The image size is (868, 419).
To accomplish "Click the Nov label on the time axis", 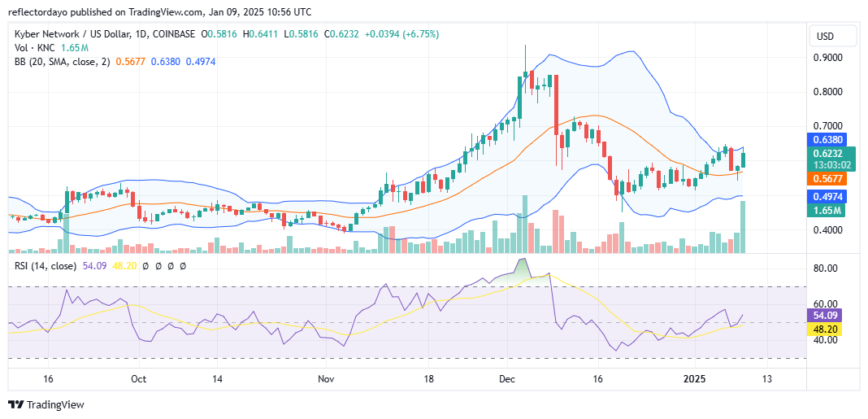I will coord(325,380).
